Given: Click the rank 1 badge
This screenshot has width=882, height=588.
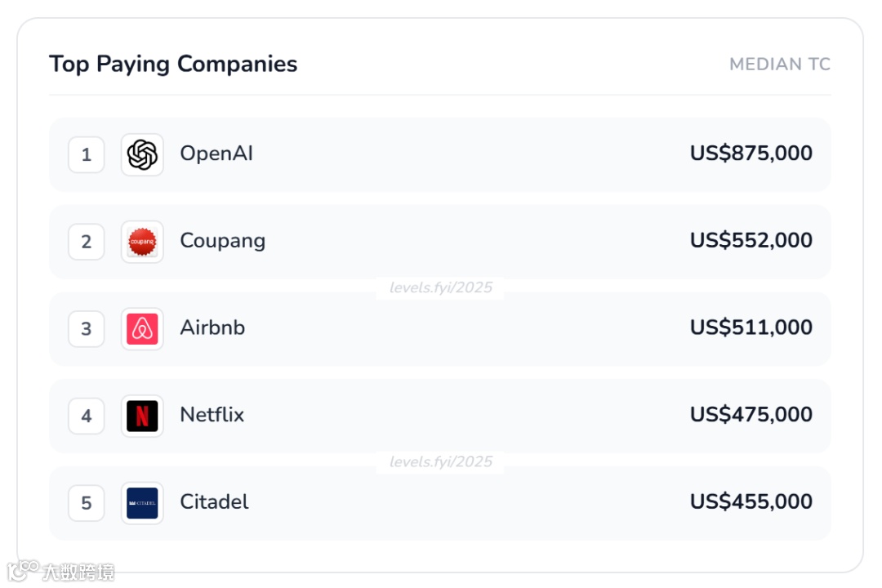Looking at the screenshot, I should pyautogui.click(x=87, y=154).
